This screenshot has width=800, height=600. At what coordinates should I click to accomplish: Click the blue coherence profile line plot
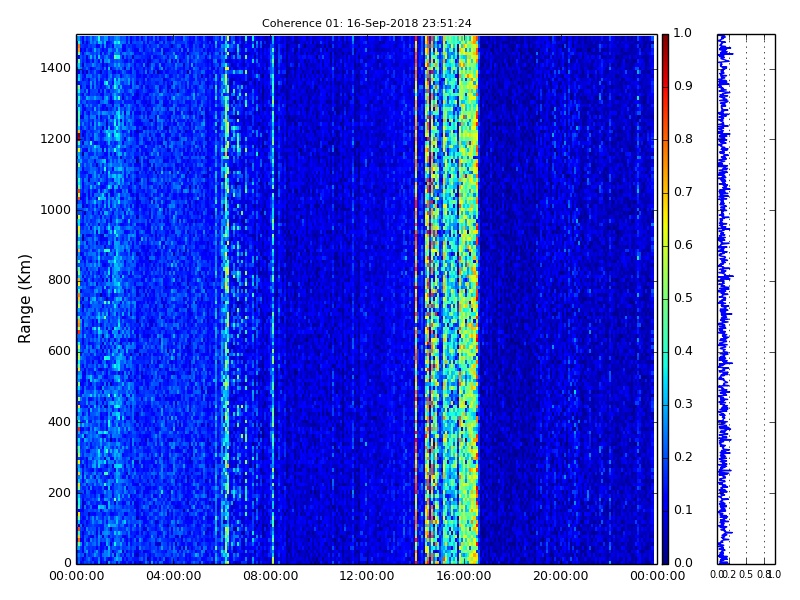(723, 299)
